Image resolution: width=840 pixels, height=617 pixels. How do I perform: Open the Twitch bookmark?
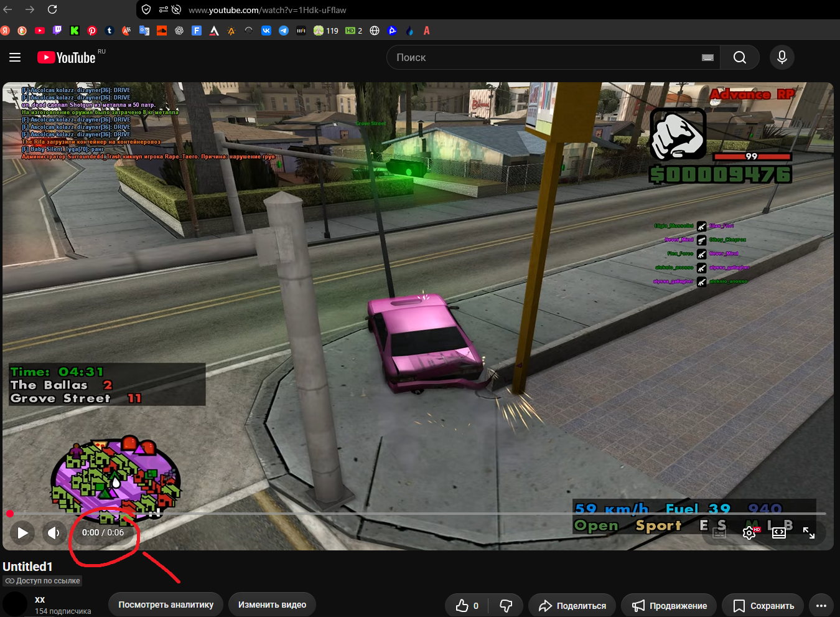pos(57,31)
